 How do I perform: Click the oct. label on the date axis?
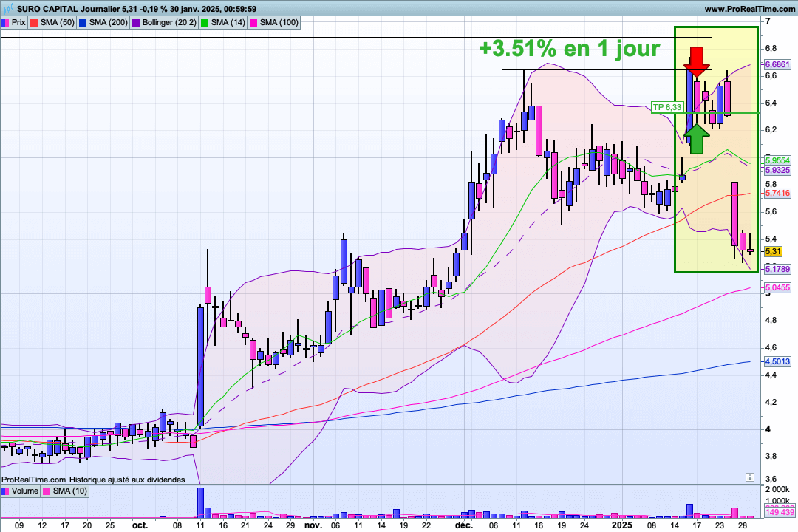coord(140,525)
